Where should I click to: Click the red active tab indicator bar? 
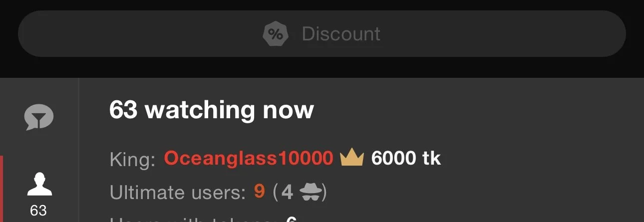click(x=1, y=189)
